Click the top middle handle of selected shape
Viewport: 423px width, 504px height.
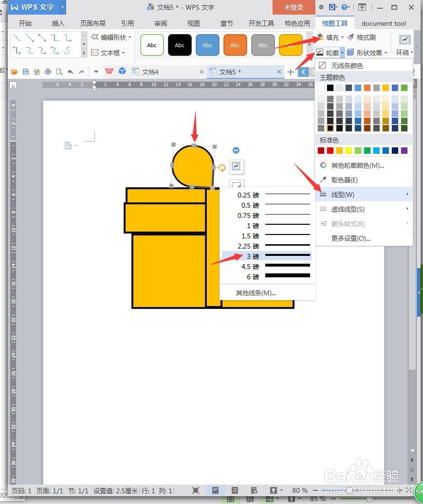[x=194, y=145]
